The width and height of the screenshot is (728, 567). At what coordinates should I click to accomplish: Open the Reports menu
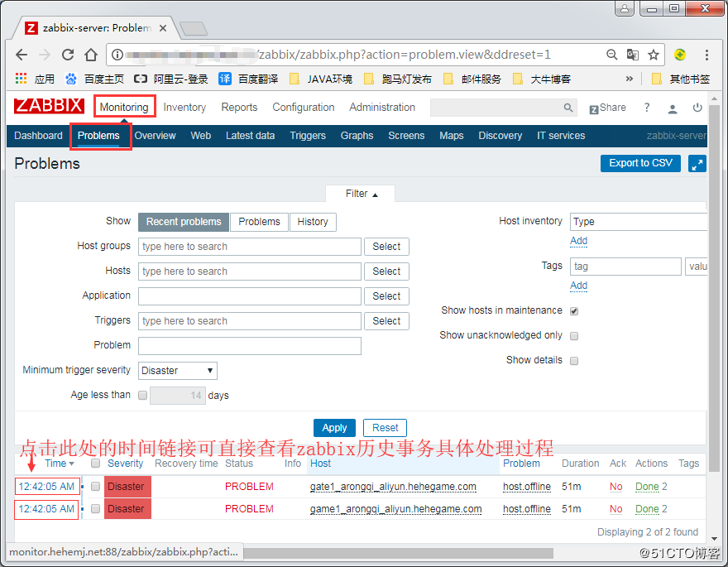click(x=239, y=108)
